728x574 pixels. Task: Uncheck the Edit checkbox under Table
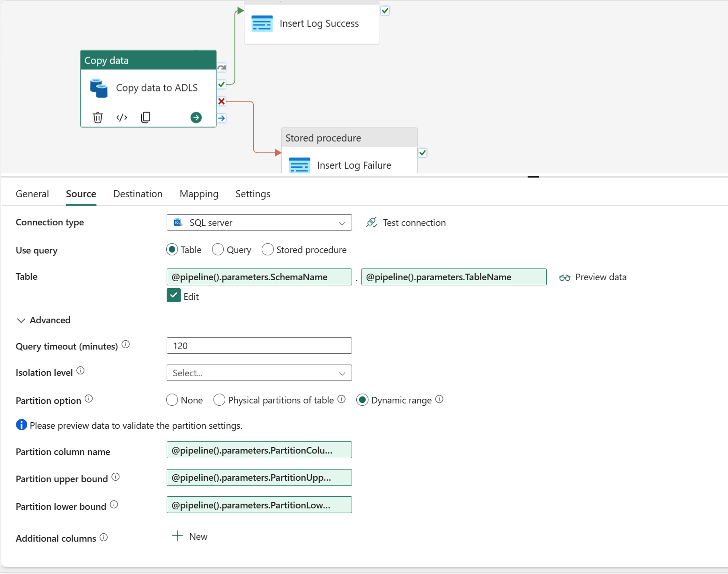(x=173, y=295)
